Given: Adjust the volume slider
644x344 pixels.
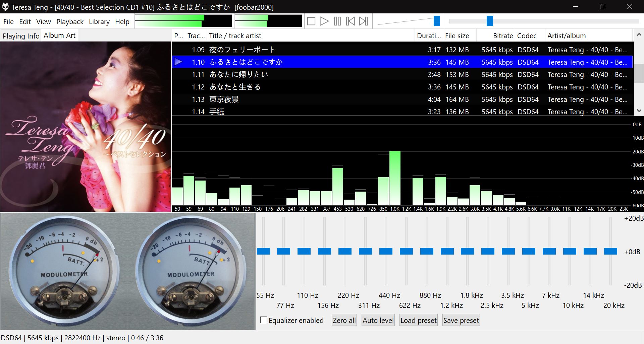Looking at the screenshot, I should coord(436,21).
